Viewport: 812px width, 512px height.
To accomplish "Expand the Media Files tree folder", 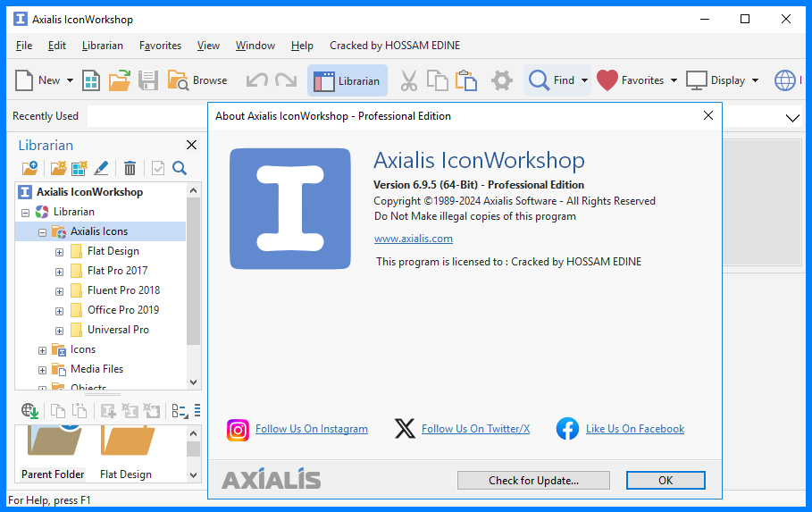I will (43, 371).
